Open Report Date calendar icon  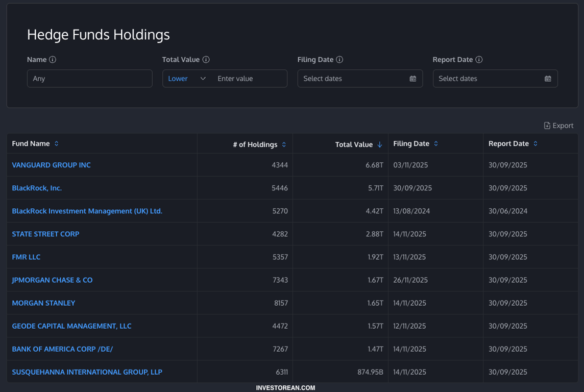coord(548,79)
